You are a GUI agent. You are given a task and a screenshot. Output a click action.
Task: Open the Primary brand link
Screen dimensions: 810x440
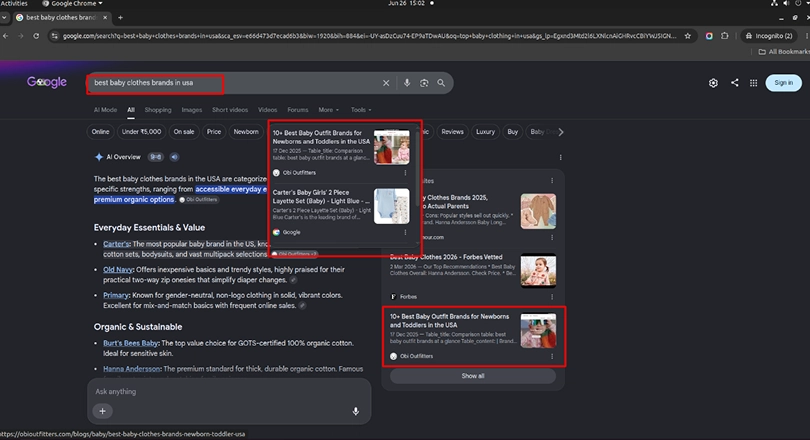click(x=116, y=295)
